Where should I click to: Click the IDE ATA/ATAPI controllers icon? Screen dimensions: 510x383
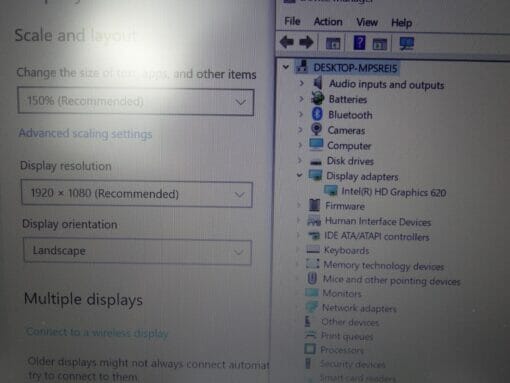click(314, 235)
